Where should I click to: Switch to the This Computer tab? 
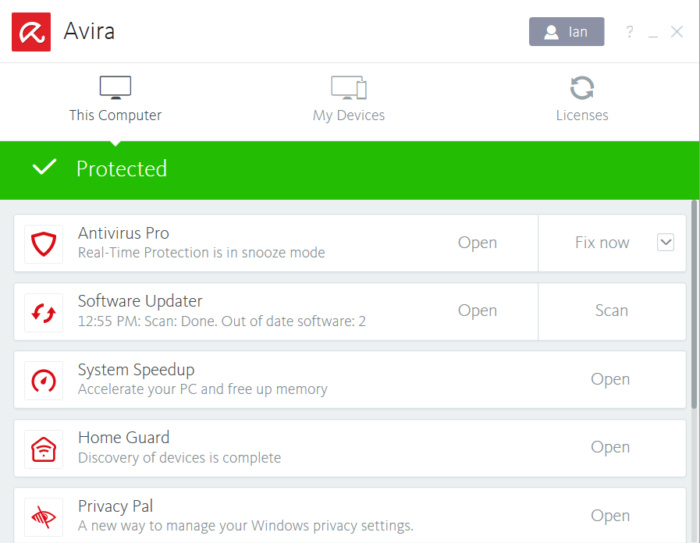click(115, 99)
